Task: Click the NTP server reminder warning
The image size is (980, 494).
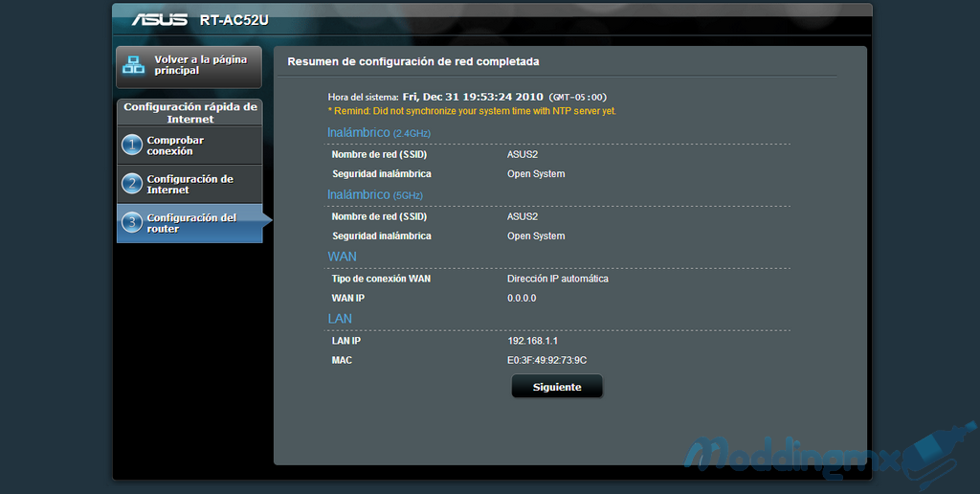Action: tap(472, 111)
